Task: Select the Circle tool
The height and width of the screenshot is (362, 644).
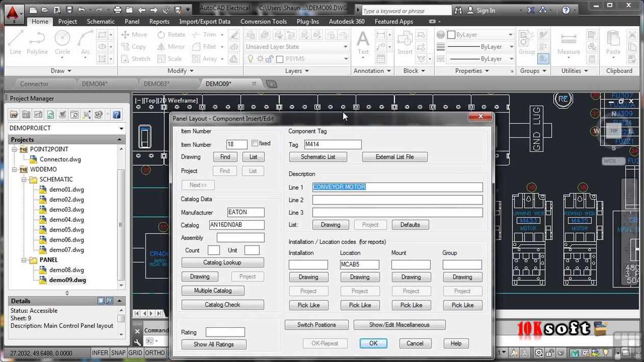Action: point(62,43)
